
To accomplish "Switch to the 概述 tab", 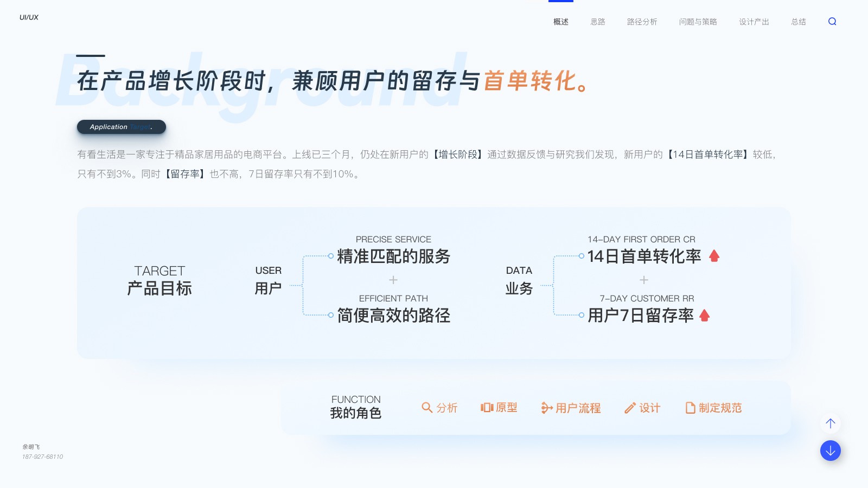I will click(x=561, y=22).
